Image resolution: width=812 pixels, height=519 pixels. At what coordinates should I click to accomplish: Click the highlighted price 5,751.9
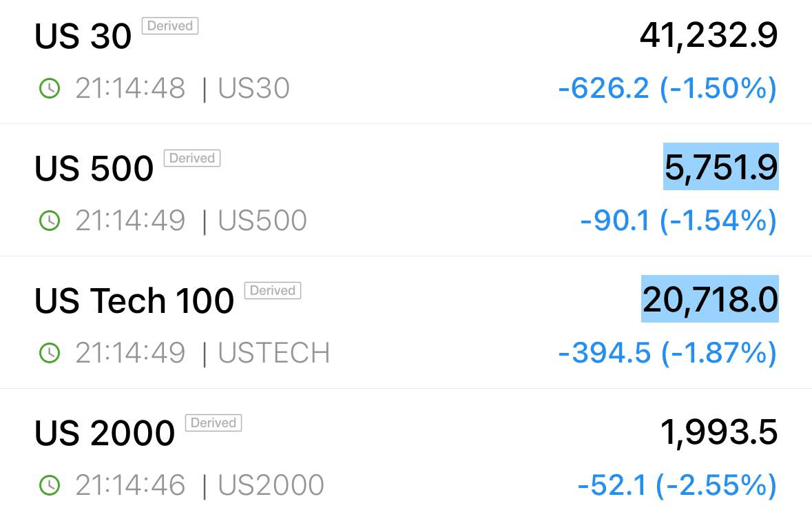tap(721, 166)
